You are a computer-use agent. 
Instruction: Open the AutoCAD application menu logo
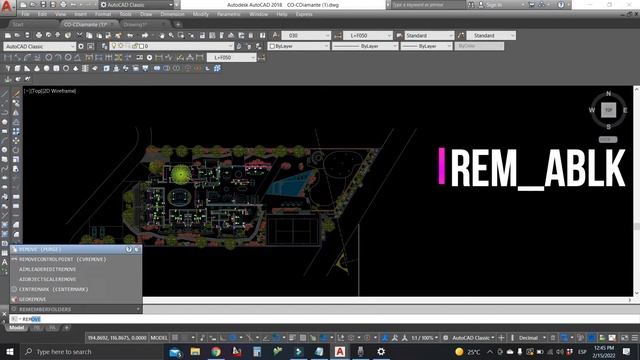point(7,7)
